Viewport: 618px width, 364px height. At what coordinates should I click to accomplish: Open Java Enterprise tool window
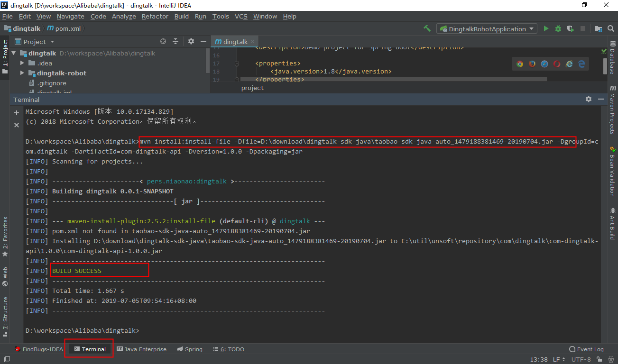(x=141, y=349)
